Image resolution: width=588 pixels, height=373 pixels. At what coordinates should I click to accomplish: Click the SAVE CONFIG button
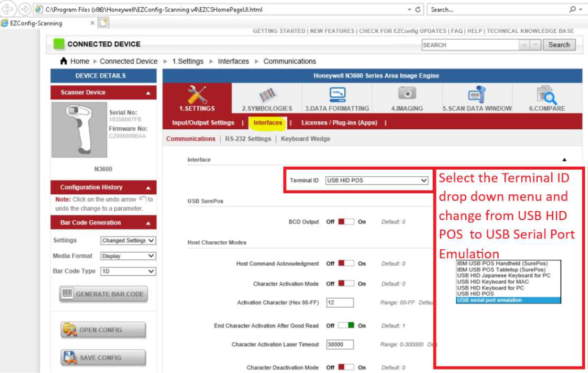coord(103,358)
